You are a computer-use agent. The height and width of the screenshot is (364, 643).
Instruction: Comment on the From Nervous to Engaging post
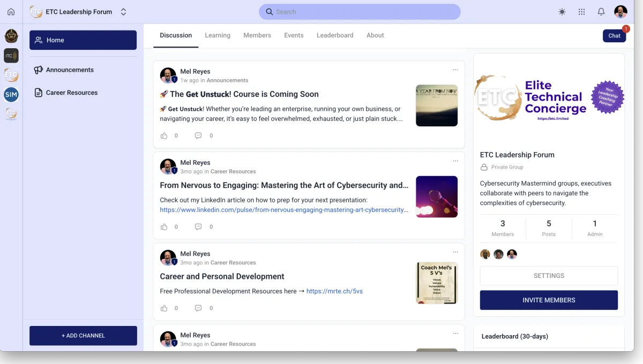coord(198,226)
